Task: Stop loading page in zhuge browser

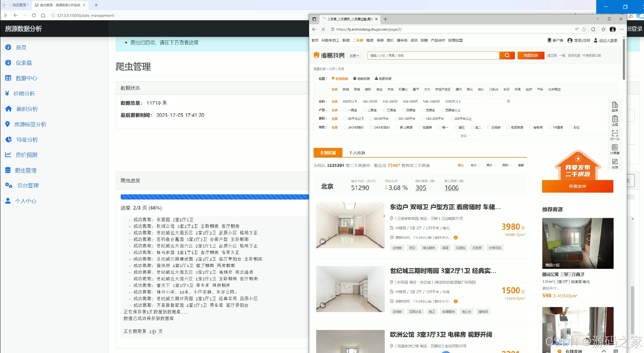Action: (x=323, y=30)
